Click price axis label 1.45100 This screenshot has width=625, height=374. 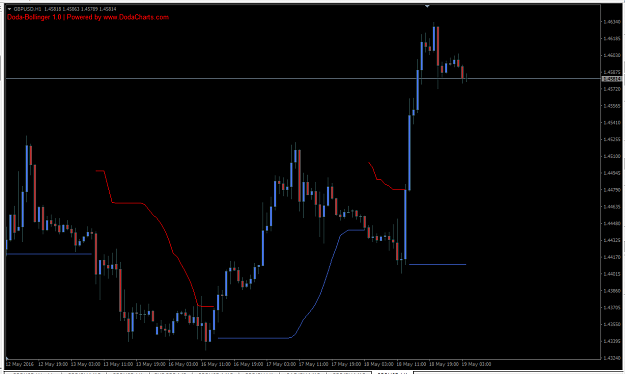coord(613,156)
